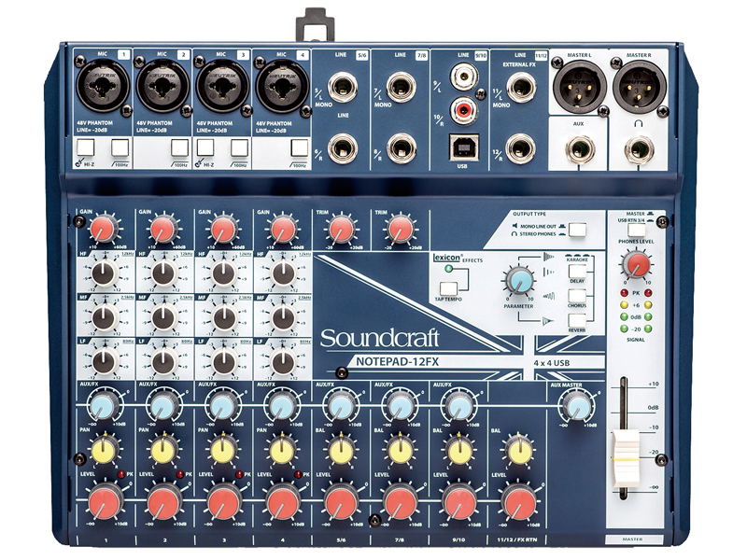Viewport: 747px width, 560px height.
Task: Click the MIC 2 XLR combo input
Action: pyautogui.click(x=162, y=86)
